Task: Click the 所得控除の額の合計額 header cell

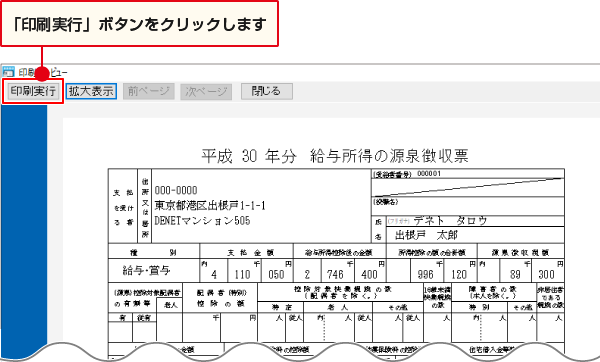Action: coord(432,253)
